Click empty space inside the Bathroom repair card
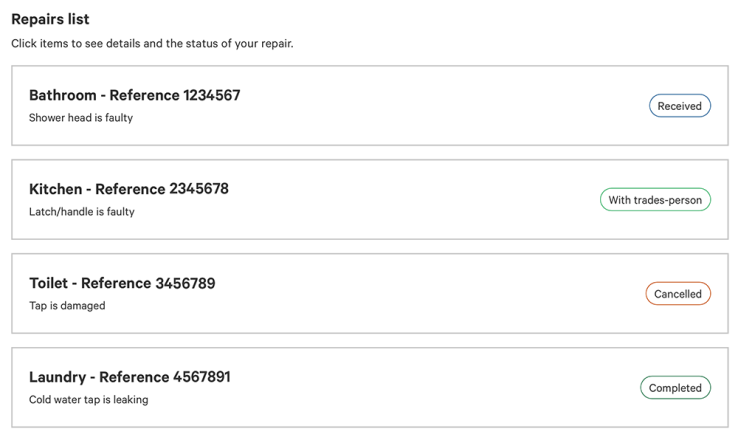The image size is (738, 440). (424, 105)
